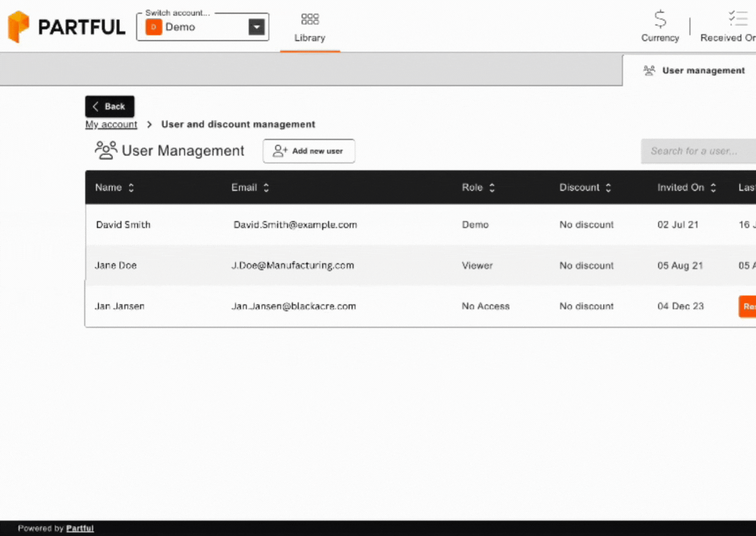
Task: Click the User management people icon in sidebar
Action: (649, 70)
